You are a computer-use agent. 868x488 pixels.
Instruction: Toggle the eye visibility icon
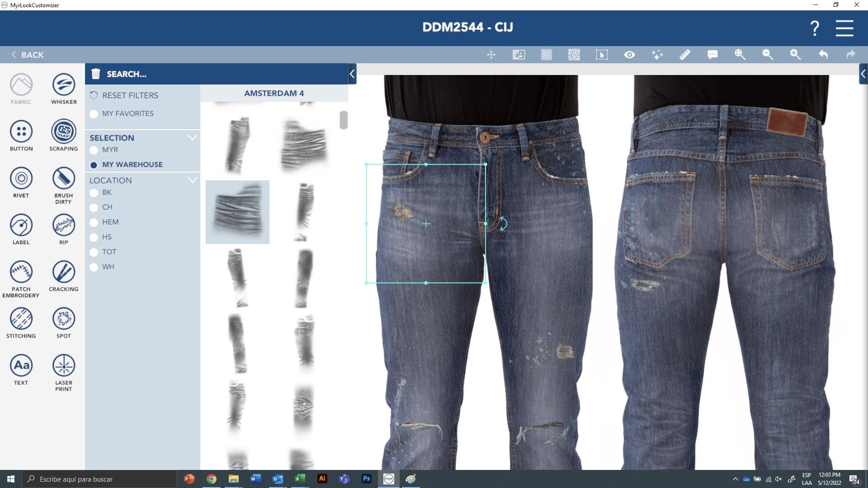click(629, 55)
